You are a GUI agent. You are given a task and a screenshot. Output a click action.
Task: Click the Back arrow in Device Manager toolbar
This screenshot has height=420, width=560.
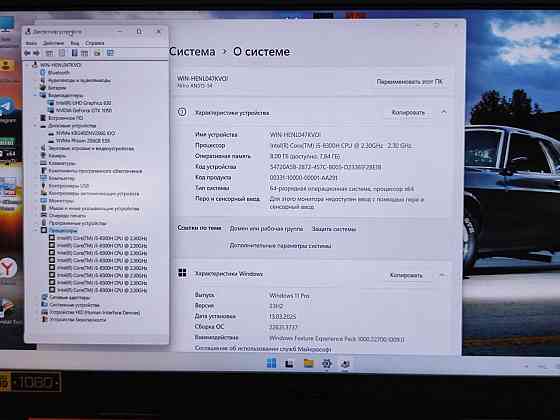pos(27,53)
